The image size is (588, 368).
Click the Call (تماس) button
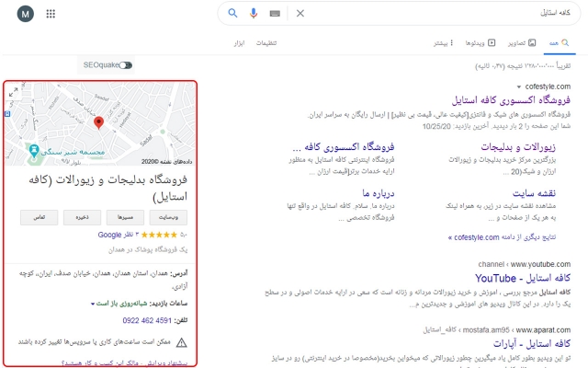[x=39, y=217]
